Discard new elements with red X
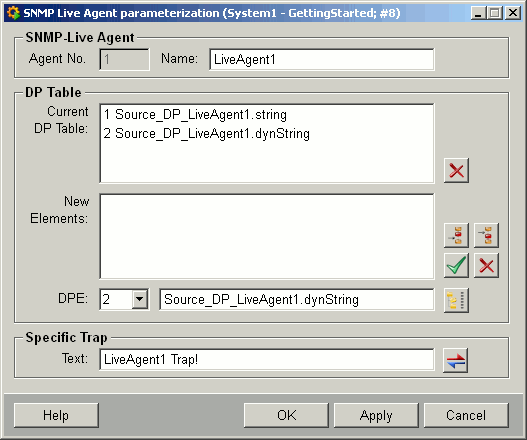Screen dimensions: 527x440 486,265
